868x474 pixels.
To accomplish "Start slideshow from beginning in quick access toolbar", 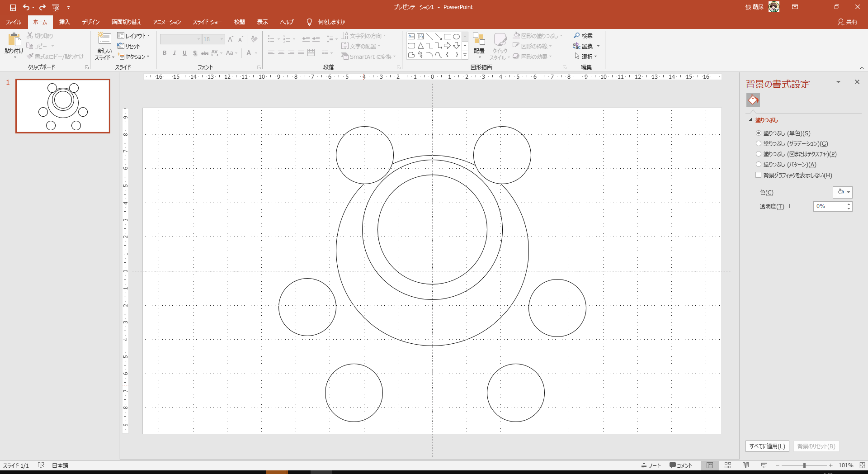I will [56, 7].
